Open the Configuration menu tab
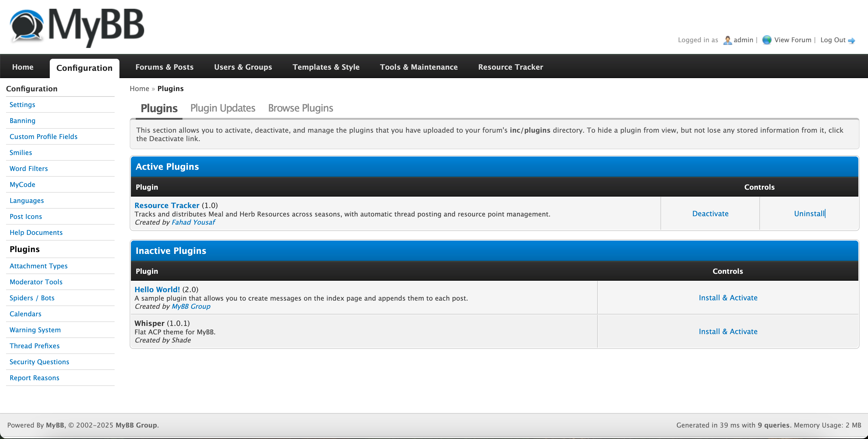The image size is (868, 439). [84, 67]
